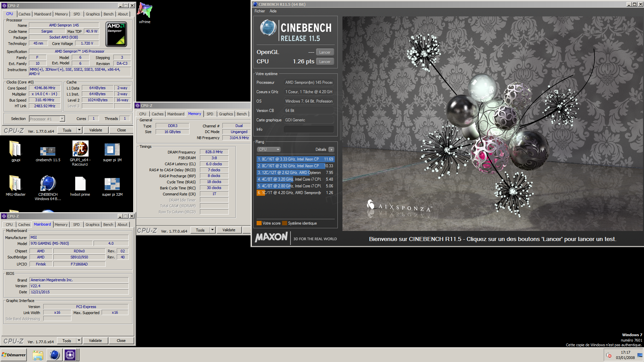The height and width of the screenshot is (362, 644).
Task: Click the CPU-Z title bar icon in top window
Action: (x=4, y=5)
